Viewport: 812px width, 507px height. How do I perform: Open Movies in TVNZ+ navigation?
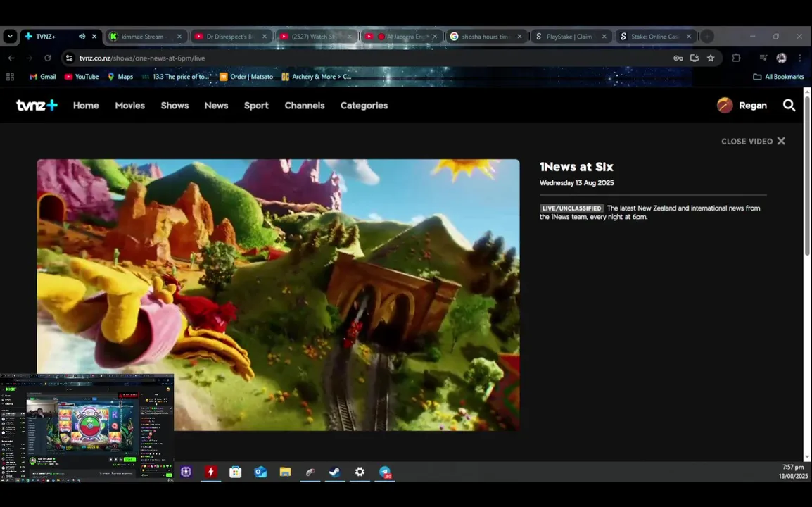[x=130, y=105]
